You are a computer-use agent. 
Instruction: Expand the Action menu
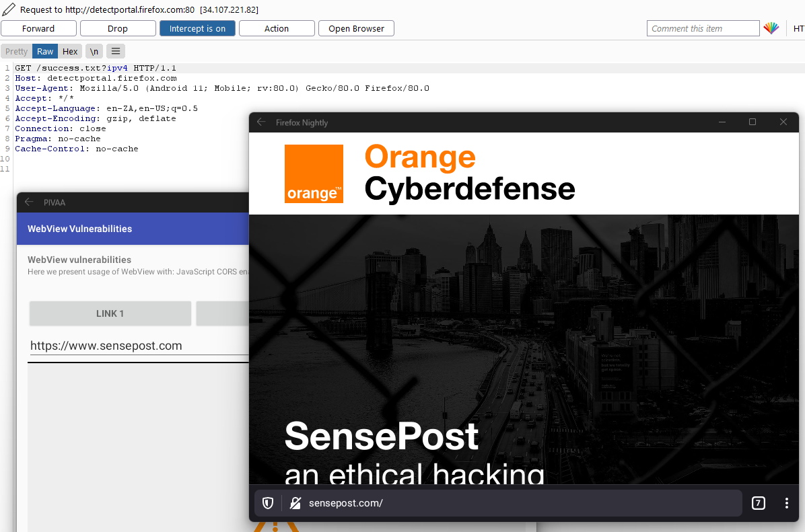pyautogui.click(x=277, y=28)
